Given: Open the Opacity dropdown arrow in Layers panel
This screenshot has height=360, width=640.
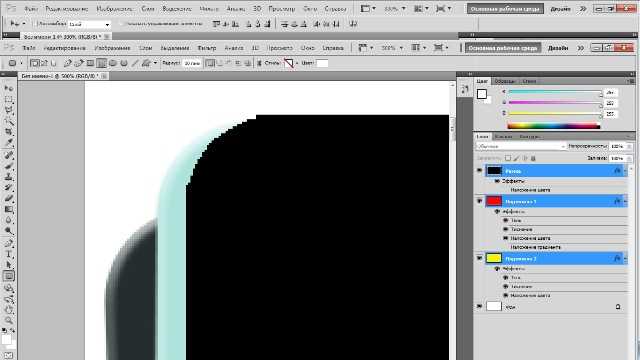Looking at the screenshot, I should [x=629, y=146].
